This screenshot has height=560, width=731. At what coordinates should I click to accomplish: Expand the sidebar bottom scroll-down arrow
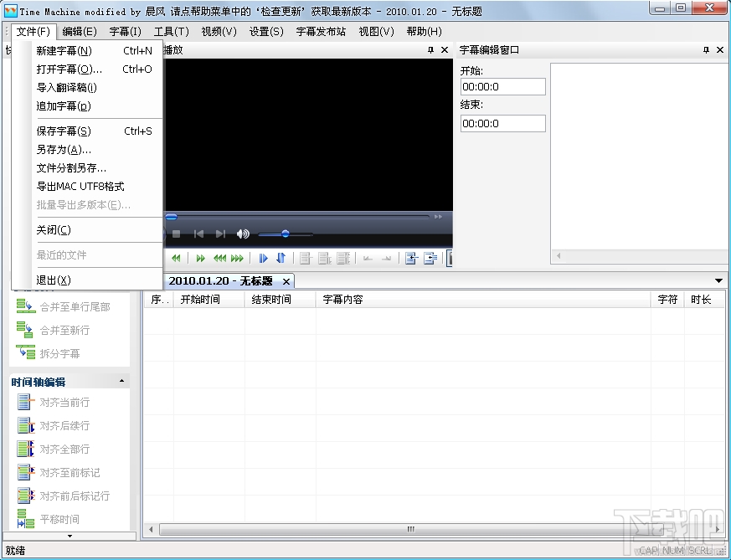(70, 536)
